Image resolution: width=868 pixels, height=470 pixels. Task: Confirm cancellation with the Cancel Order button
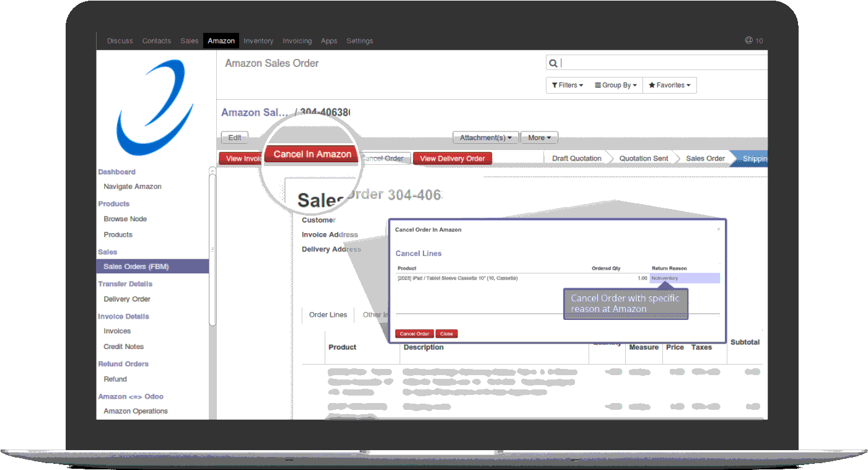coord(413,334)
